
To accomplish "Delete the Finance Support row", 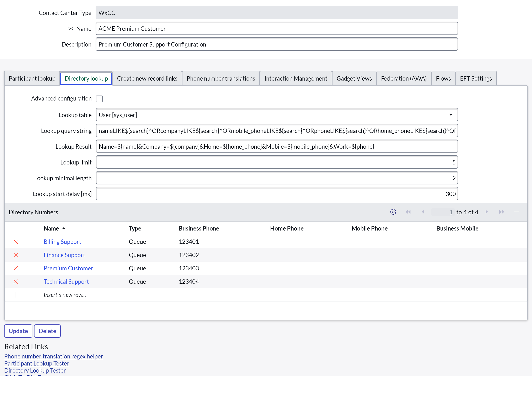I will 16,255.
